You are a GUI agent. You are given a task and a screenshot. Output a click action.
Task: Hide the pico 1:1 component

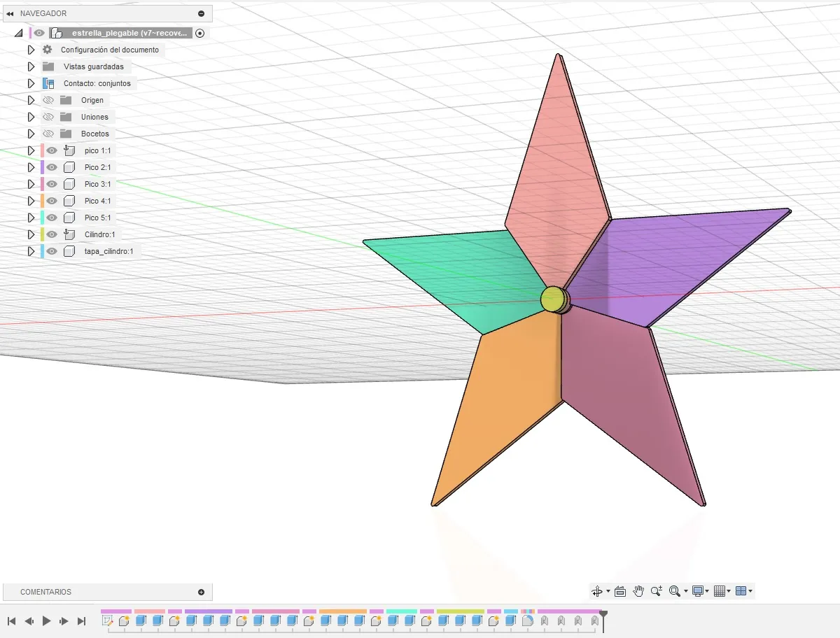[x=52, y=150]
